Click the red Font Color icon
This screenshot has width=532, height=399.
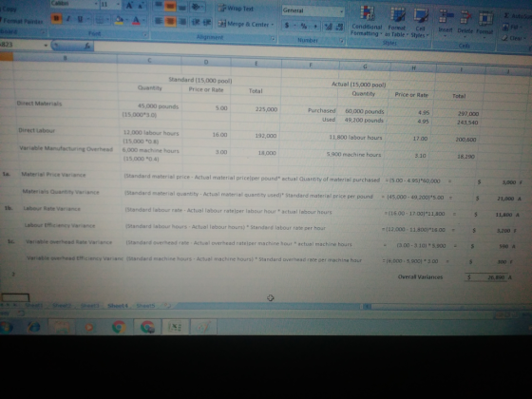pyautogui.click(x=136, y=21)
